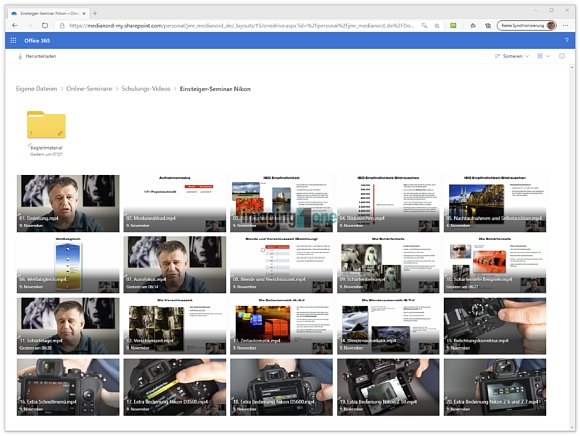The image size is (580, 436).
Task: Navigate to Schulungs-Videos breadcrumb
Action: 146,89
